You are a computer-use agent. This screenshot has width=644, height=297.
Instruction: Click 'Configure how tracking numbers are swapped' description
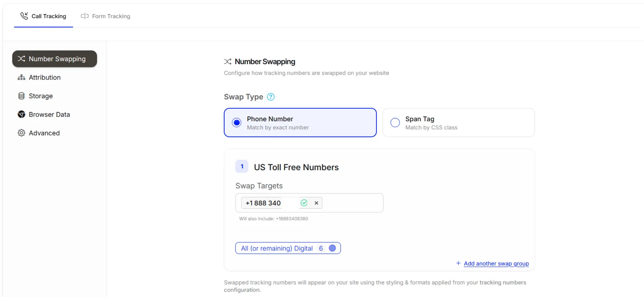coord(307,73)
